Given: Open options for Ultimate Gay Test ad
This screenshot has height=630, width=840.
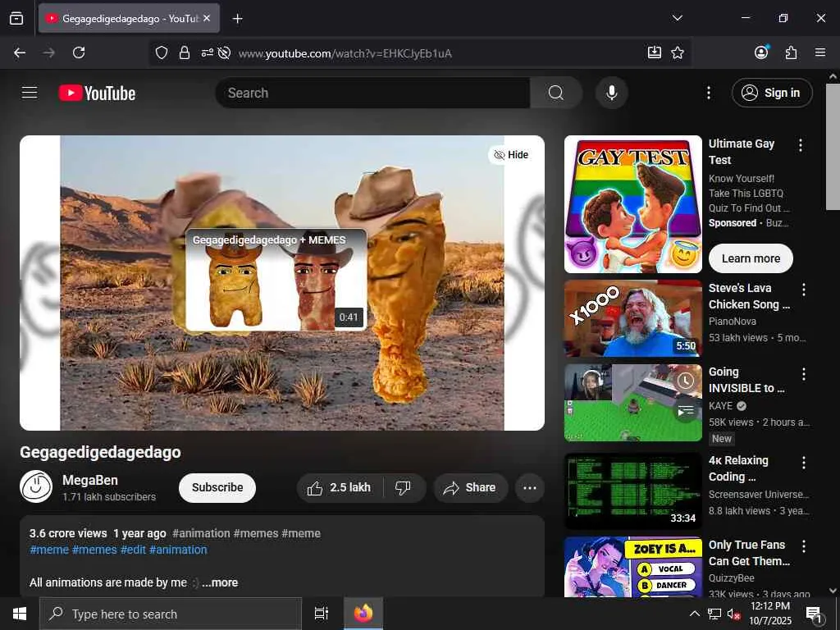Looking at the screenshot, I should [801, 145].
